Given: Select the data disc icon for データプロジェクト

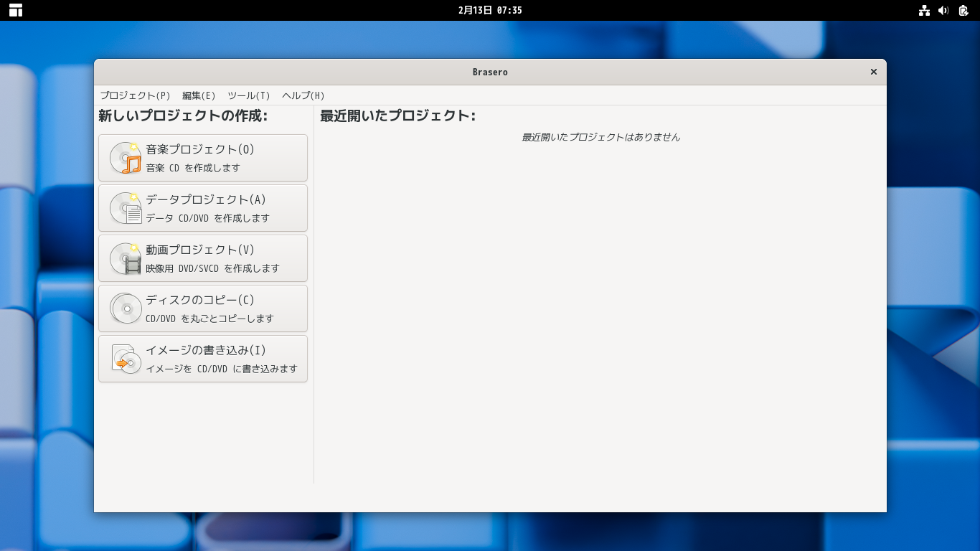Looking at the screenshot, I should click(126, 208).
